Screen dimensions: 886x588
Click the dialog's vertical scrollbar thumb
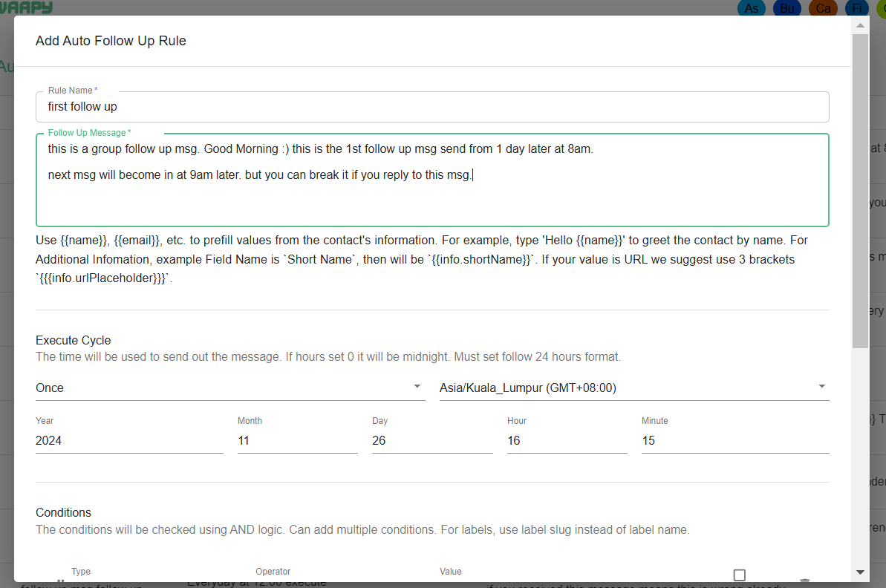[x=860, y=191]
